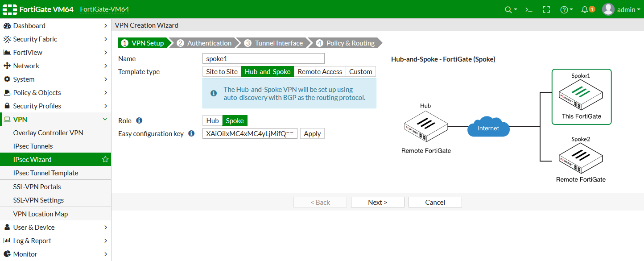The image size is (644, 261).
Task: Click the FortiGate logo icon
Action: (x=9, y=9)
